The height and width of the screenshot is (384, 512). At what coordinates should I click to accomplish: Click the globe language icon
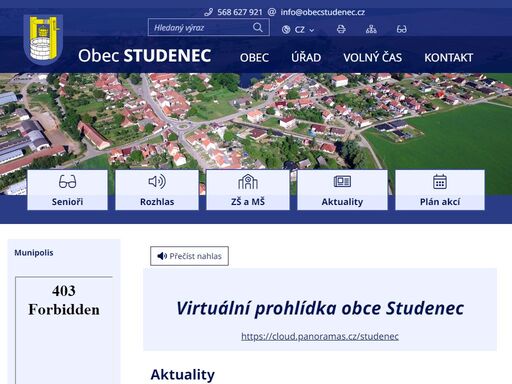286,30
